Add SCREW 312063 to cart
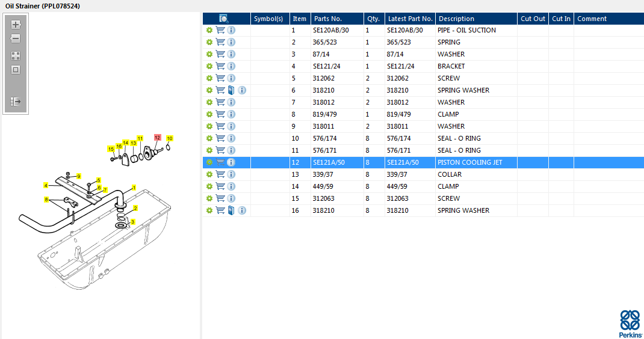 pyautogui.click(x=220, y=198)
